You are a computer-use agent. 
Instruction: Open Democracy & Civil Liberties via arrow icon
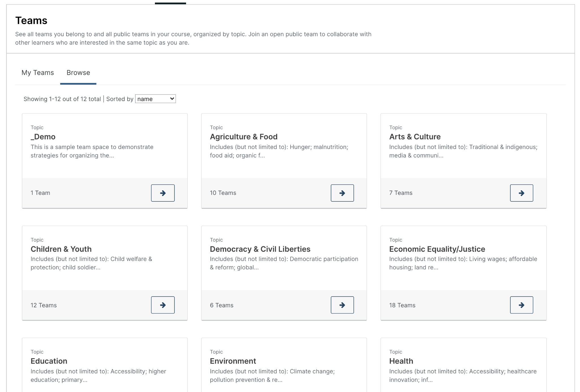pyautogui.click(x=342, y=305)
